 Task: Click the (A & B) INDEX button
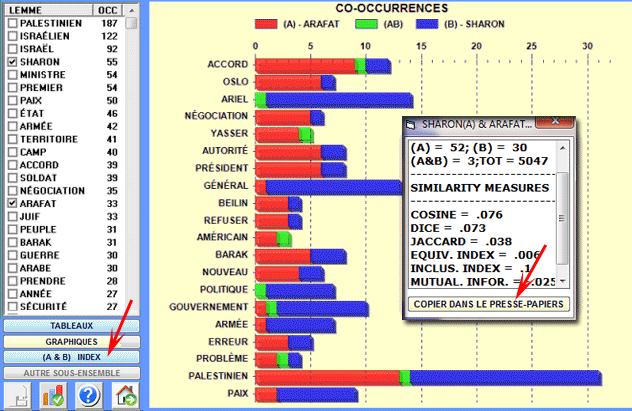pos(71,357)
